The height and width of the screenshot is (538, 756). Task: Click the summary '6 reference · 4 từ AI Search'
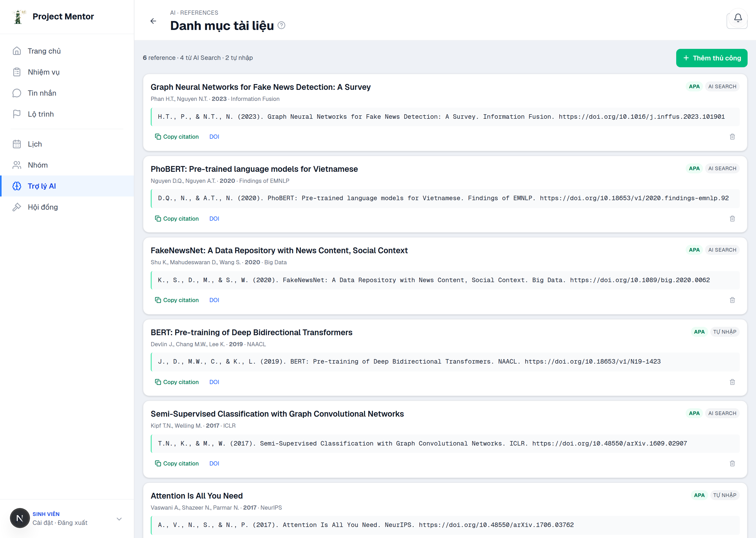[182, 58]
